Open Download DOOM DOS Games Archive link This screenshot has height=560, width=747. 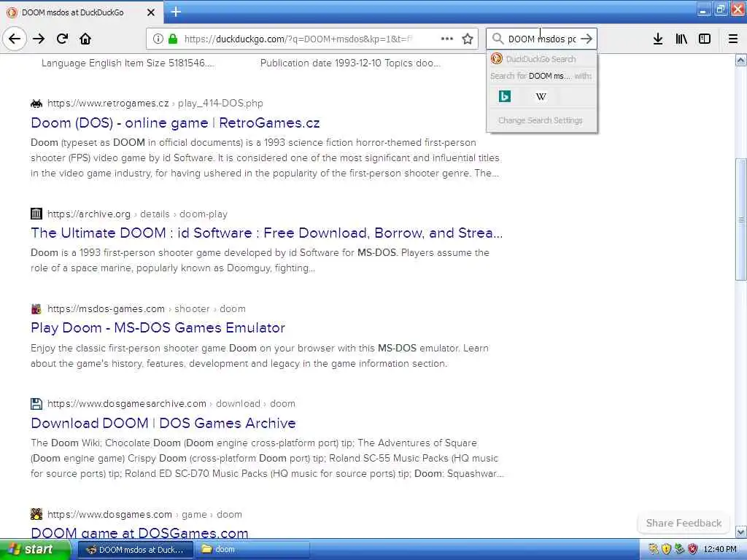point(163,423)
